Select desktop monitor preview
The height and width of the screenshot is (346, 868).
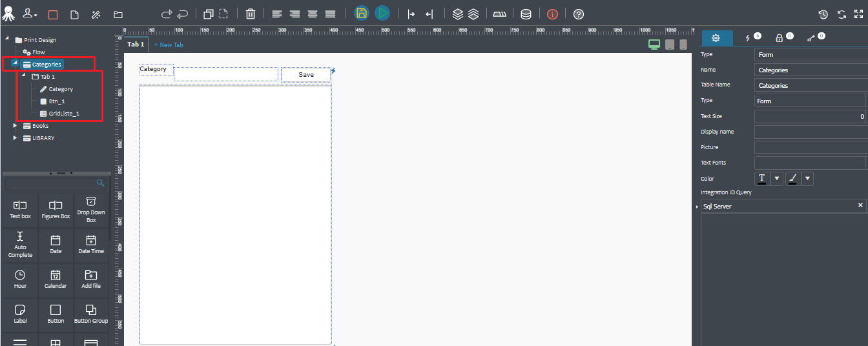pos(654,45)
